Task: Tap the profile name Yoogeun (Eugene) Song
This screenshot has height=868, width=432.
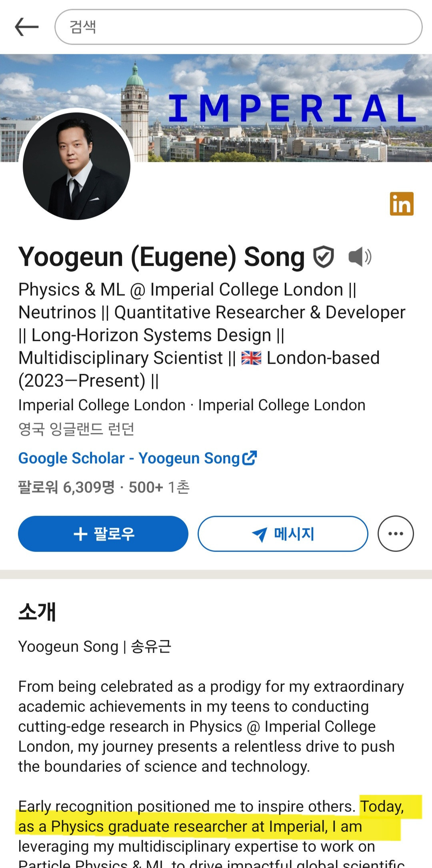Action: [161, 257]
